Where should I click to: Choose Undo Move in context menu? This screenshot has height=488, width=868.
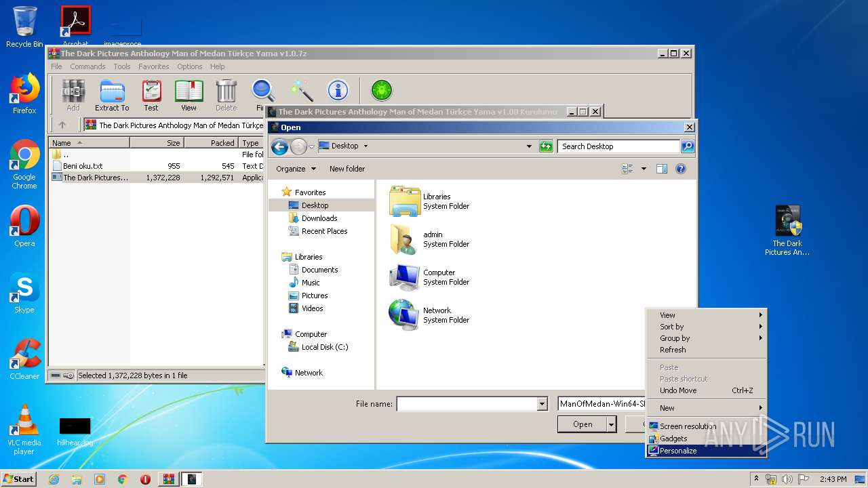pos(706,390)
